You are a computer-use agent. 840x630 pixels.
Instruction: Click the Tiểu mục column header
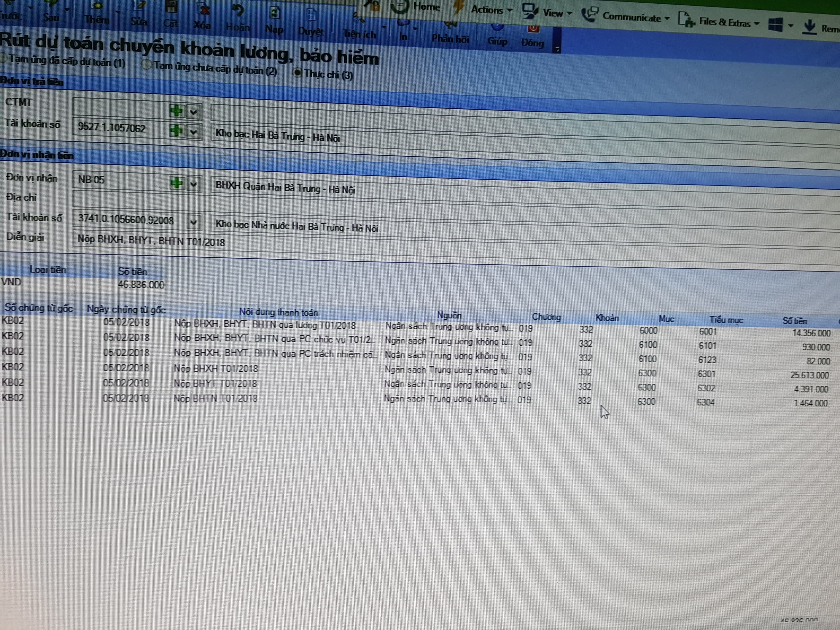[726, 320]
